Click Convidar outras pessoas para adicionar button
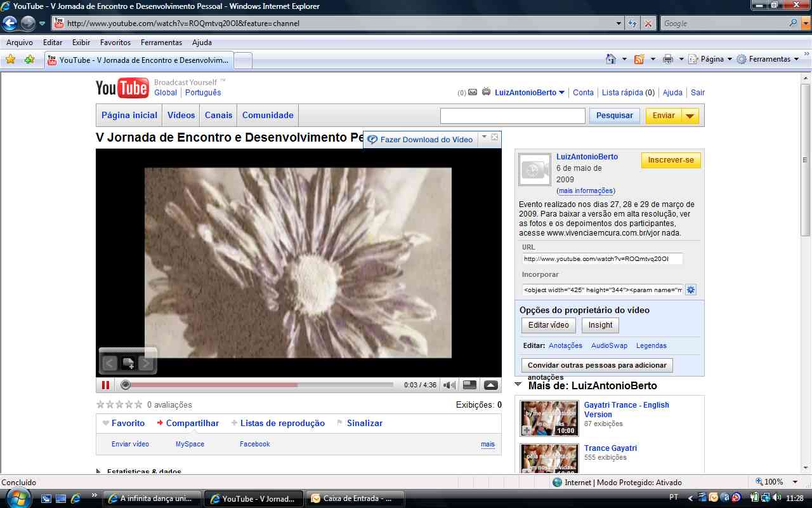Screen dimensions: 812x508 [x=597, y=365]
